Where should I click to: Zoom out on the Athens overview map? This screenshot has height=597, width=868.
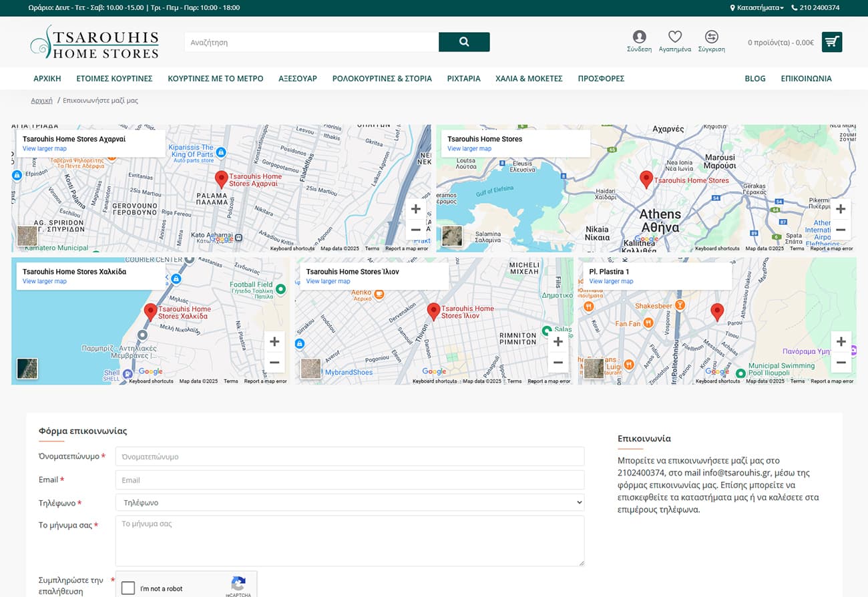[x=841, y=230]
